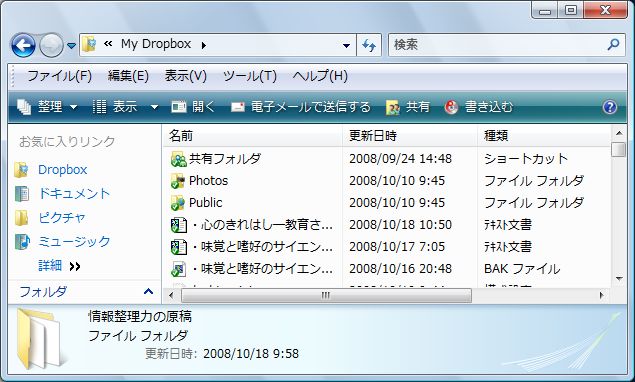Screen dimensions: 635x382
Task: Click the greyed-out Forward arrow button
Action: tap(51, 45)
